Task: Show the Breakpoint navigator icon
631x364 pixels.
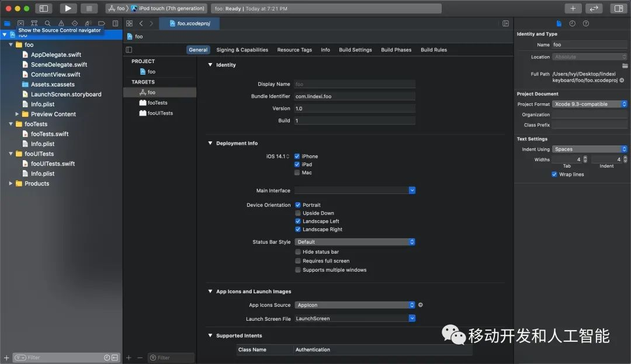Action: (x=102, y=23)
